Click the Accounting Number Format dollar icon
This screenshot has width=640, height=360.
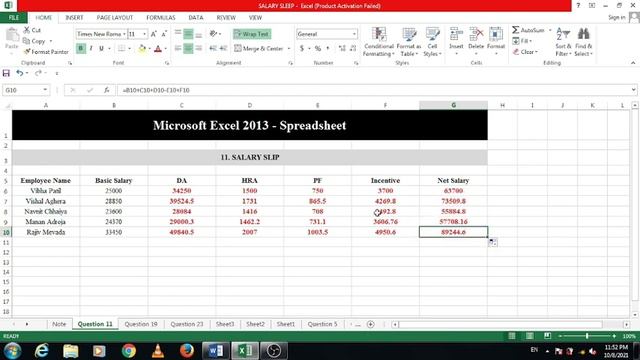pos(302,49)
